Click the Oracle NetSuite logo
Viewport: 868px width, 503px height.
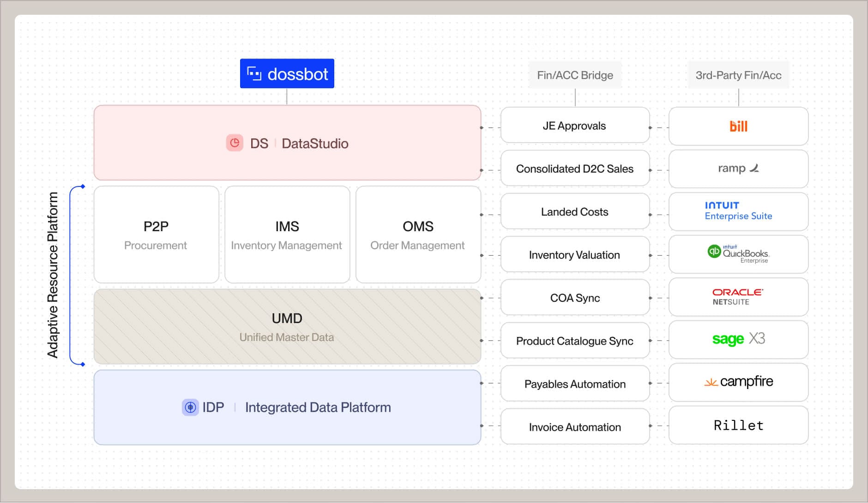pyautogui.click(x=737, y=297)
